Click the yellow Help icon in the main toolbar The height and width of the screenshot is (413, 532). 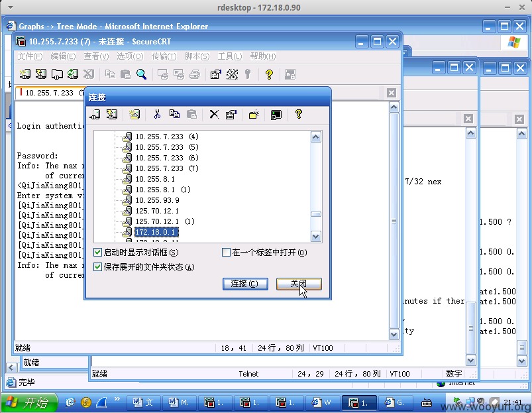pyautogui.click(x=269, y=74)
